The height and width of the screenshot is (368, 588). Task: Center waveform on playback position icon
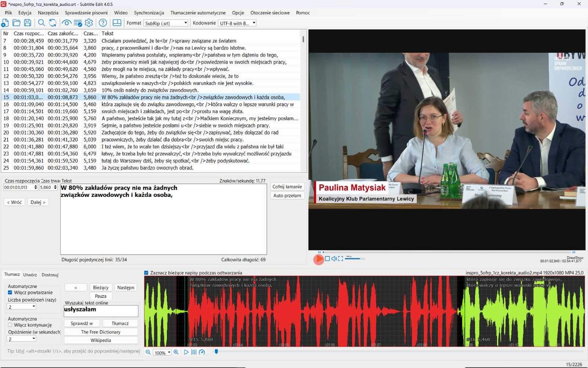[x=194, y=352]
